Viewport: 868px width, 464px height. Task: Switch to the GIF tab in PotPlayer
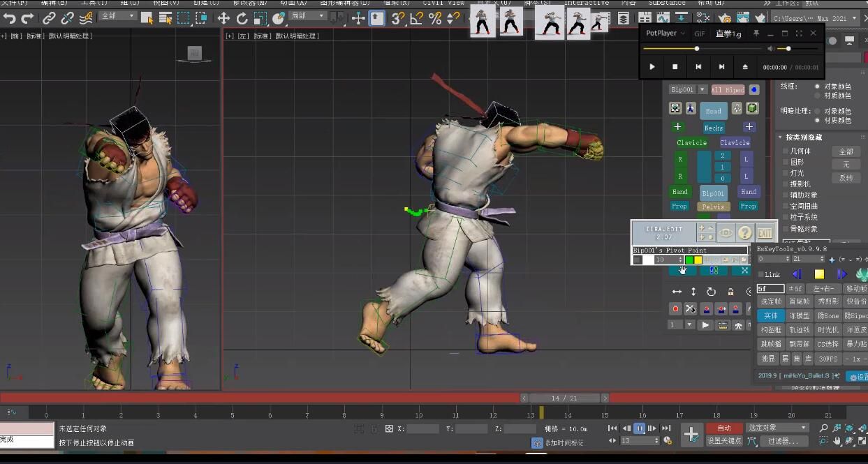[699, 33]
